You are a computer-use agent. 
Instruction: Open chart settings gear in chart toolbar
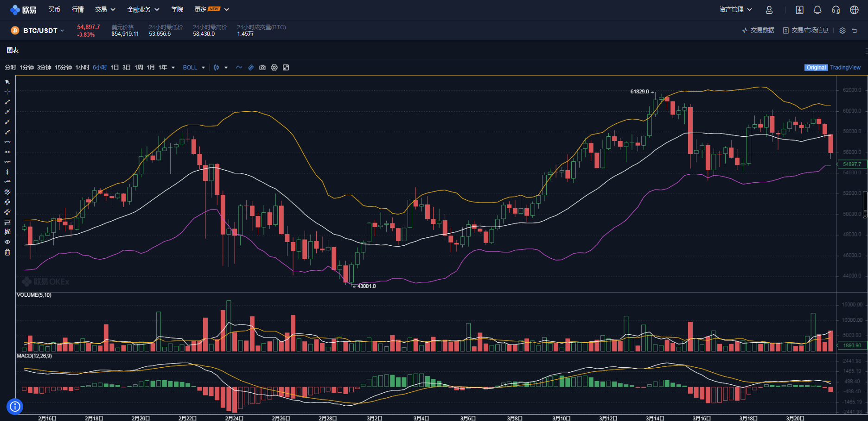[x=274, y=68]
